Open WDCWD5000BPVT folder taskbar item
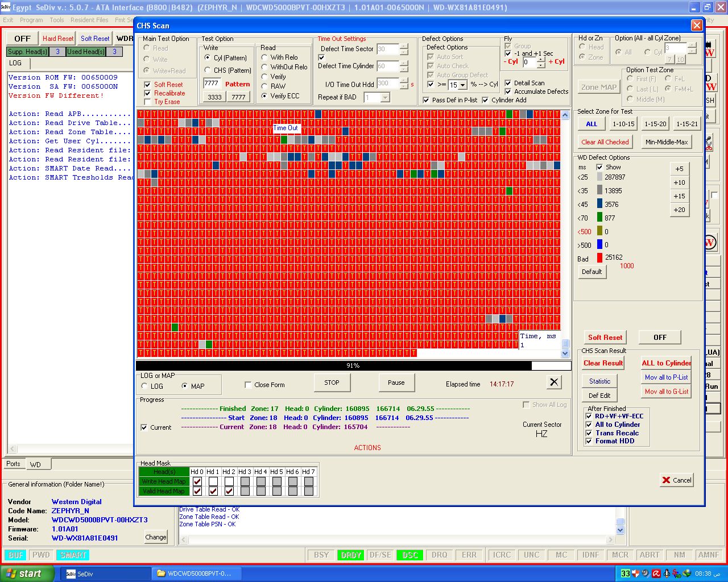The image size is (728, 582). [x=197, y=573]
